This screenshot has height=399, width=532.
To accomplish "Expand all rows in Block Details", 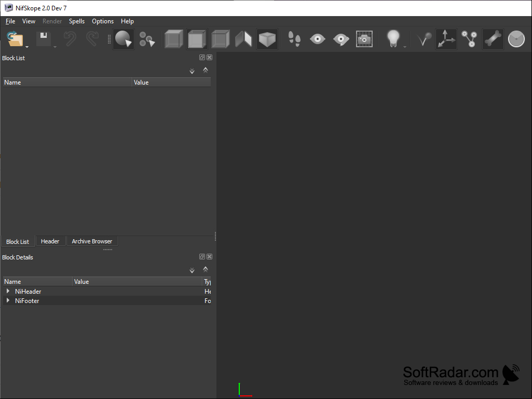I will (x=192, y=270).
